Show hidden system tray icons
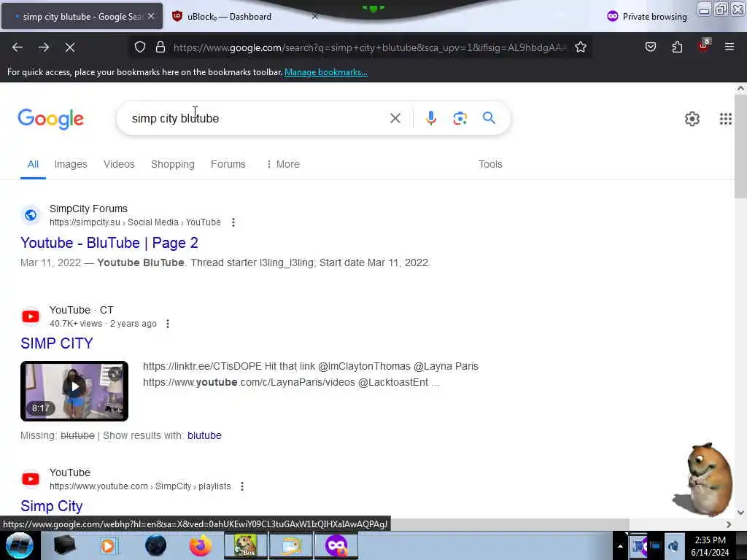This screenshot has width=747, height=560. pyautogui.click(x=620, y=545)
